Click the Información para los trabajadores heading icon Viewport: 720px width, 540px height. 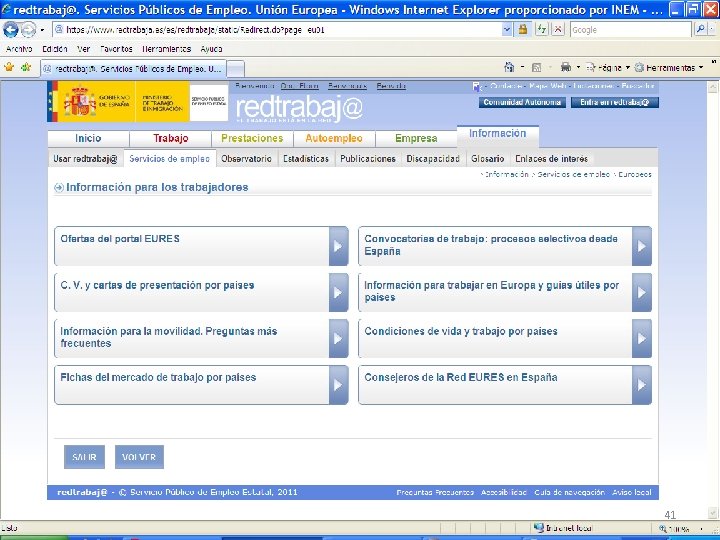[59, 187]
